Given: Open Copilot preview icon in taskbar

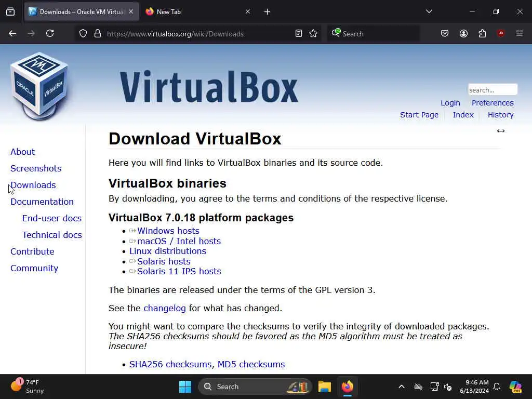Looking at the screenshot, I should 516,387.
